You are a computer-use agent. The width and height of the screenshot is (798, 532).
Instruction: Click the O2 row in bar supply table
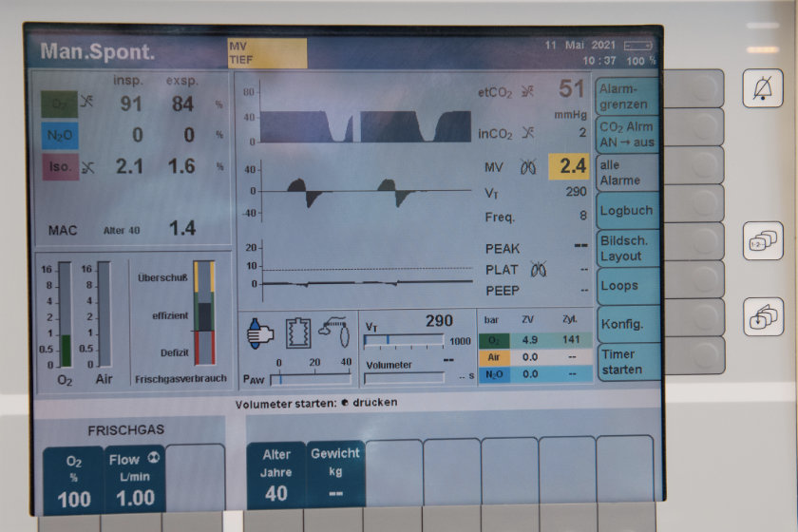tap(536, 340)
